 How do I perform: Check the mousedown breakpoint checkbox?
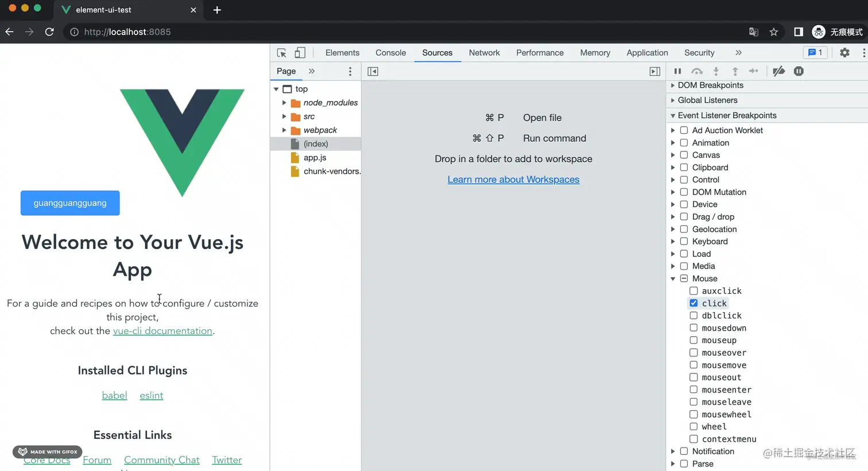[x=693, y=328]
